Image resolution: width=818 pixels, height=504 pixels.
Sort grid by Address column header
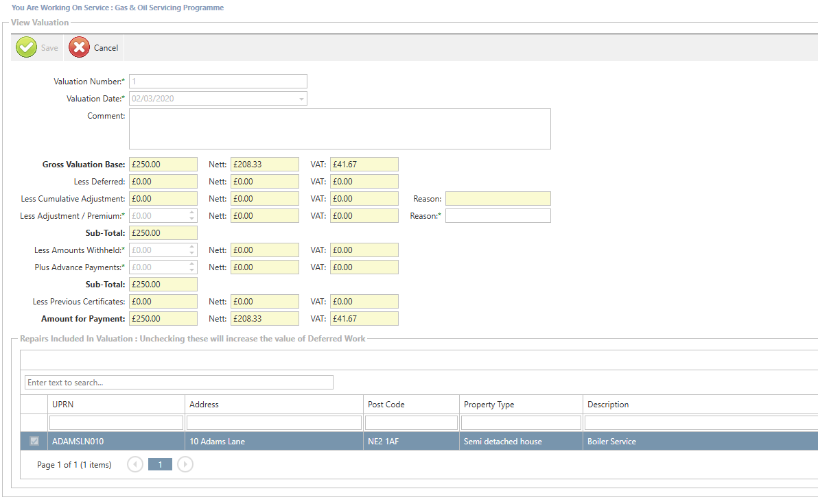[x=273, y=405]
